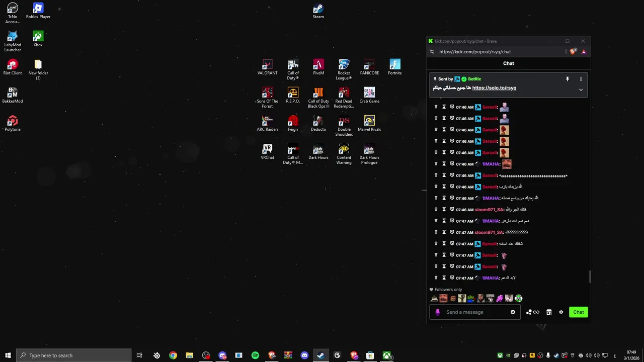Image resolution: width=644 pixels, height=362 pixels.
Task: Select the LabyMod Launcher desktop icon
Action: [13, 42]
